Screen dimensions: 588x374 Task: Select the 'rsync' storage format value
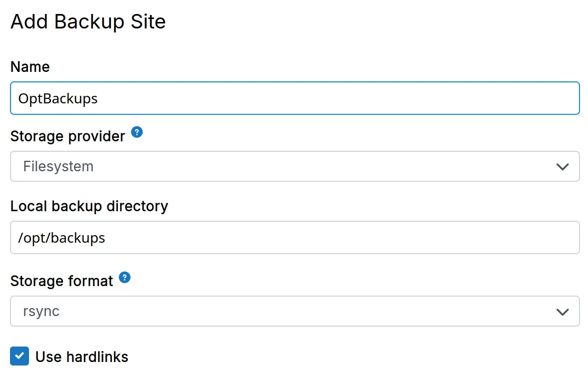[x=41, y=311]
